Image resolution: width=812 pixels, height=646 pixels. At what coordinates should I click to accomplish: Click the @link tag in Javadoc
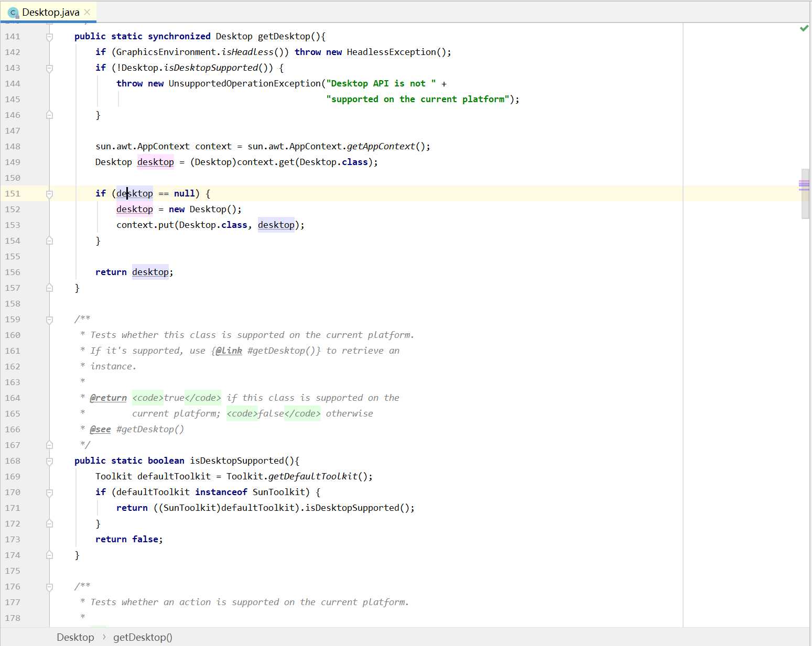229,351
